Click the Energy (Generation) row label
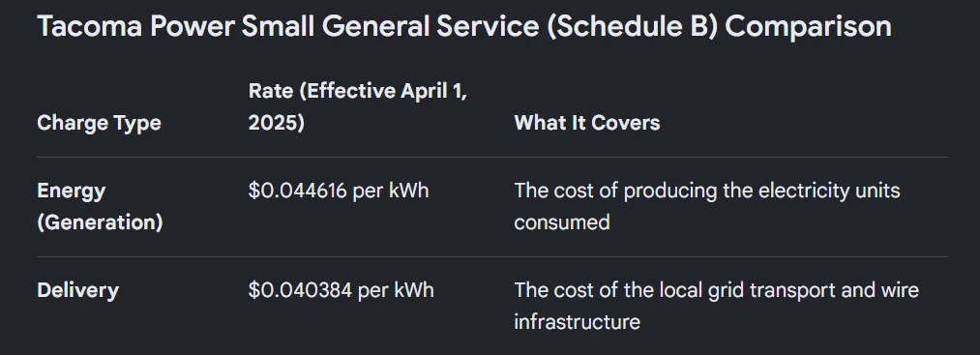This screenshot has width=980, height=355. 100,206
